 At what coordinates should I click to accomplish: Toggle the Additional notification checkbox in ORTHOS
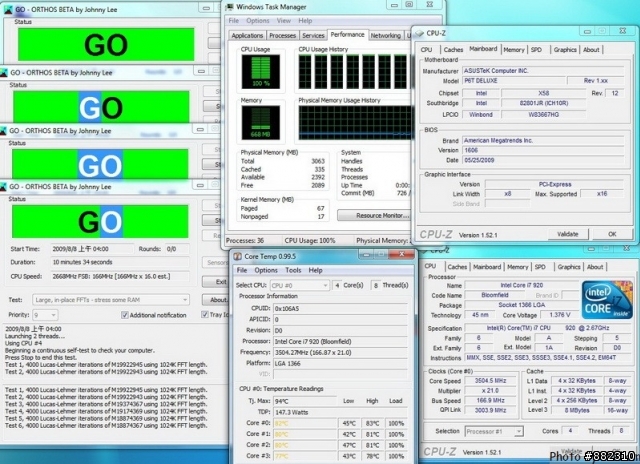(125, 315)
